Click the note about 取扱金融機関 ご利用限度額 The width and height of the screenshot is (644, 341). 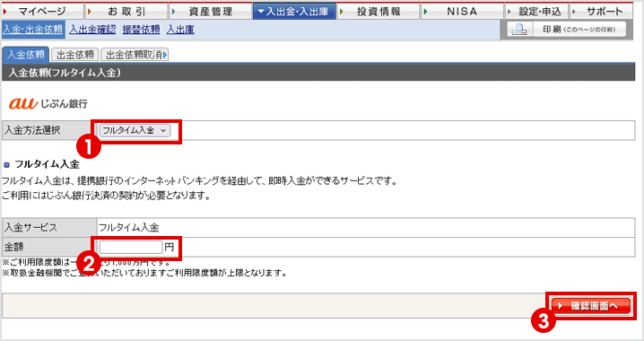click(144, 273)
